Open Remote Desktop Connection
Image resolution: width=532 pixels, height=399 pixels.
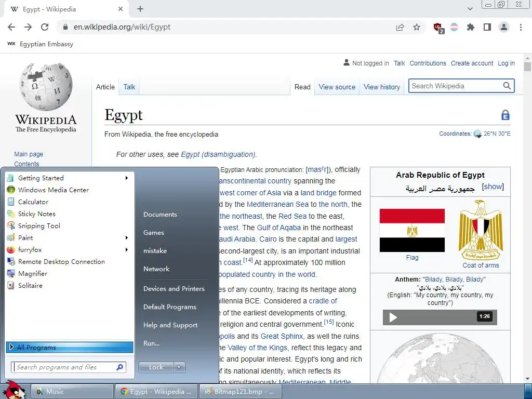(x=70, y=262)
